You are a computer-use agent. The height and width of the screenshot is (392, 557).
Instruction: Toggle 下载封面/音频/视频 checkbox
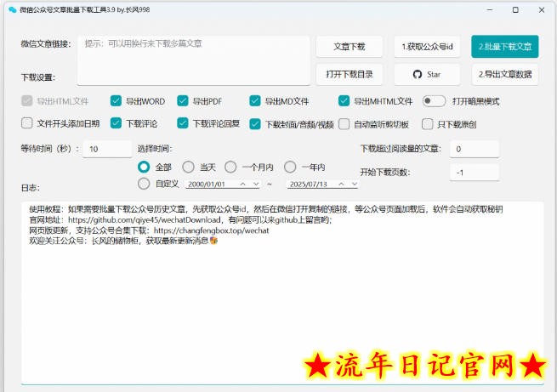(x=255, y=124)
